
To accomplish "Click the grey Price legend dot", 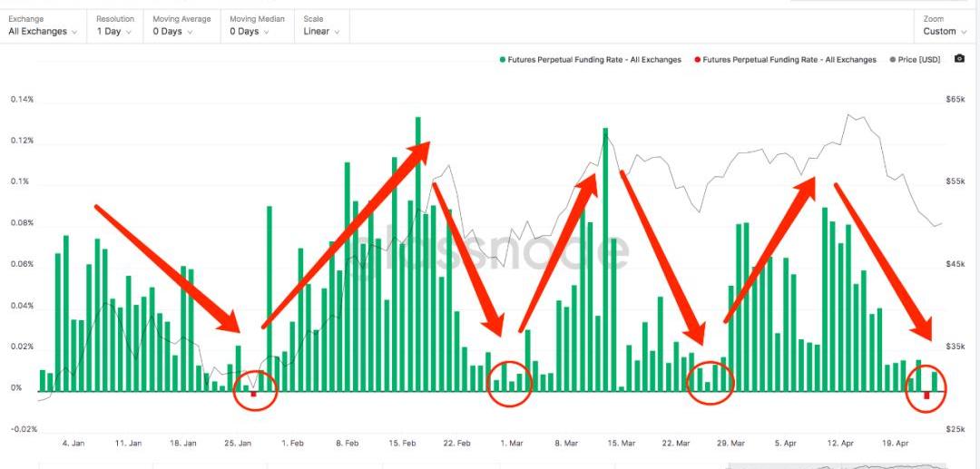I will pos(894,60).
